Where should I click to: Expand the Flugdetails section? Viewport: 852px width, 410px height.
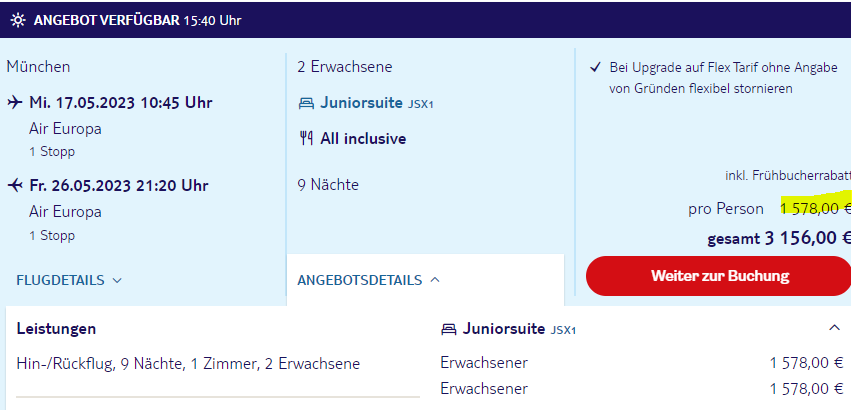pos(69,280)
